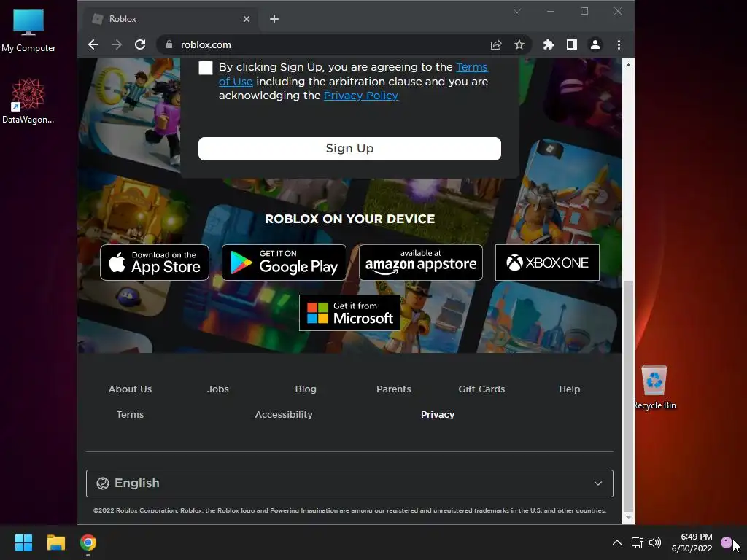
Task: Open the notification badge in the tray
Action: pos(726,542)
